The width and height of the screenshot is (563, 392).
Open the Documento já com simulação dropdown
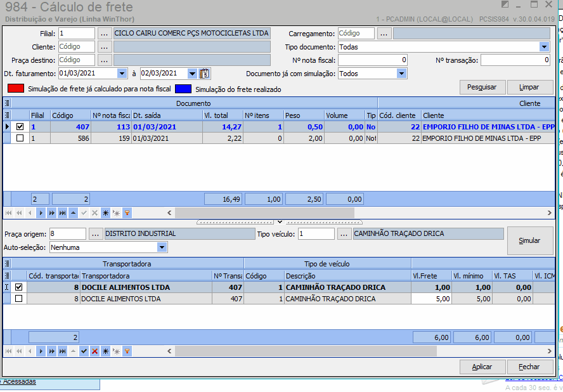401,74
